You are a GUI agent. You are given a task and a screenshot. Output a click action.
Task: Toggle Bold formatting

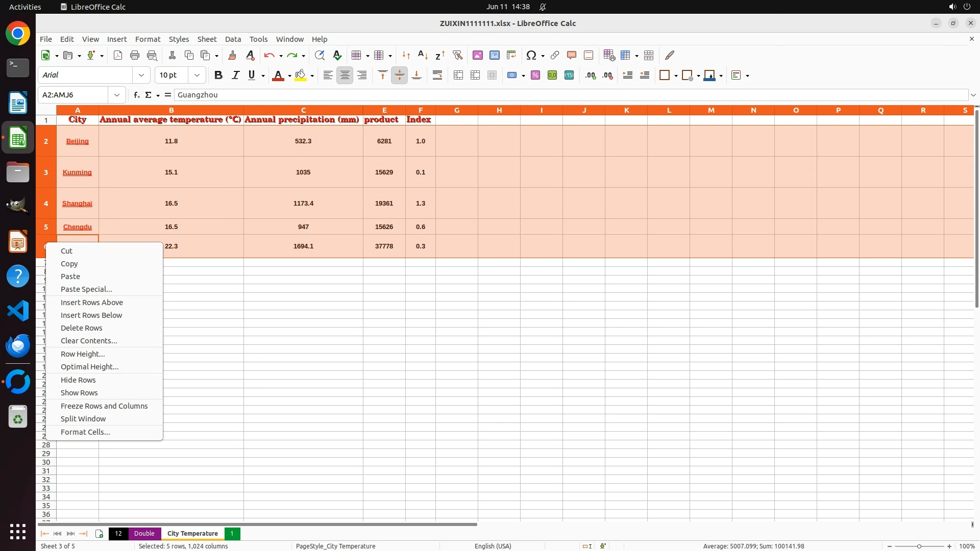pos(218,75)
